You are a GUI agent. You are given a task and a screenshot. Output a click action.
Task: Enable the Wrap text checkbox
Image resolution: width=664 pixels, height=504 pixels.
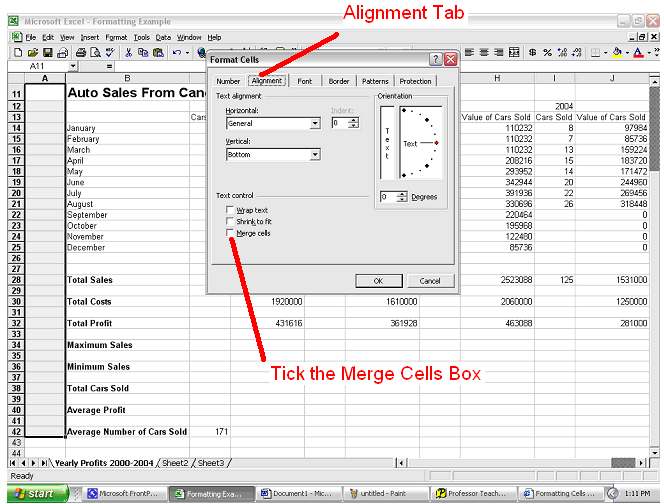click(x=230, y=210)
